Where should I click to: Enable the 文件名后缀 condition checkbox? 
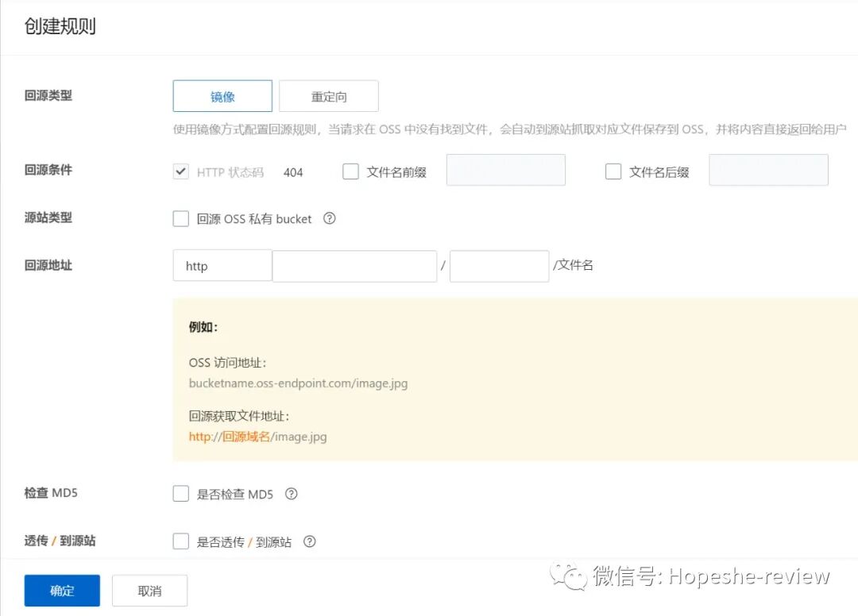click(x=613, y=170)
